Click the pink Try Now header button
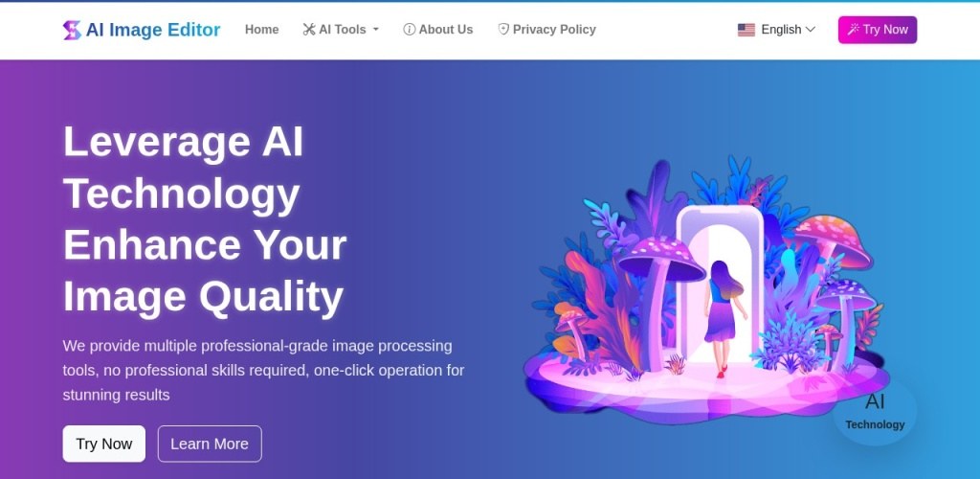The width and height of the screenshot is (980, 479). point(878,30)
